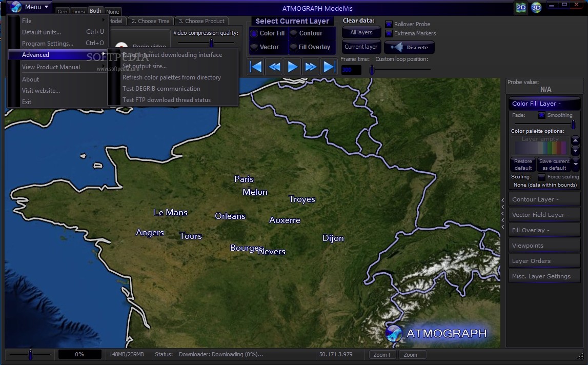Select the None label tab
Image resolution: width=588 pixels, height=365 pixels.
(x=112, y=12)
